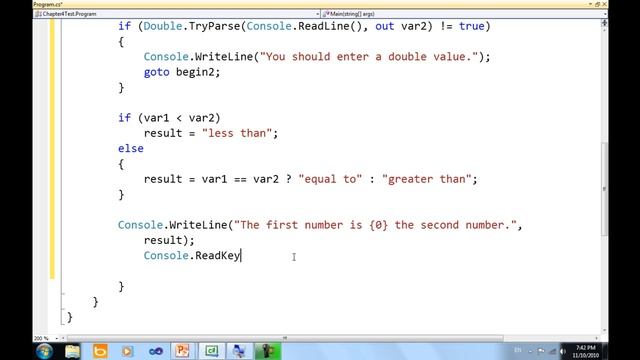Click the volume speaker tray icon

tap(563, 351)
